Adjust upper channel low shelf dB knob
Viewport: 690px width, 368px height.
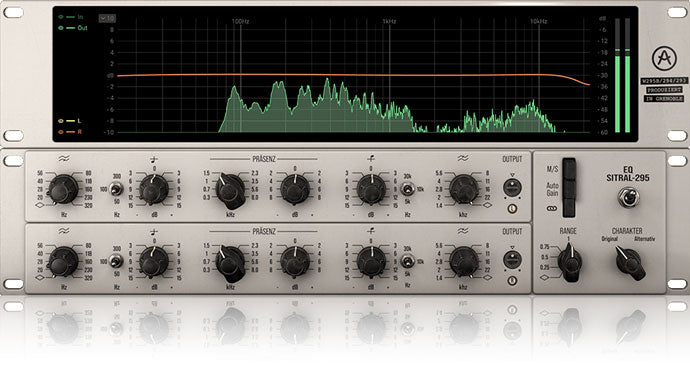point(154,189)
